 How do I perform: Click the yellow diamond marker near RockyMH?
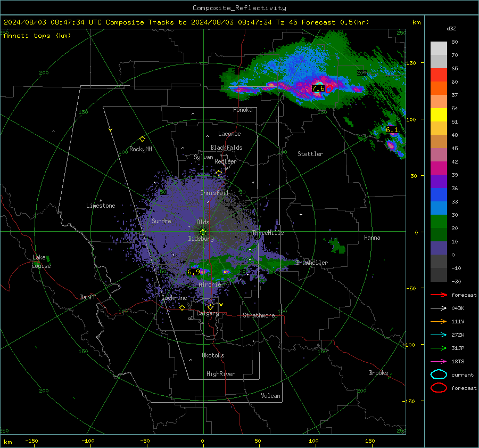click(x=142, y=139)
